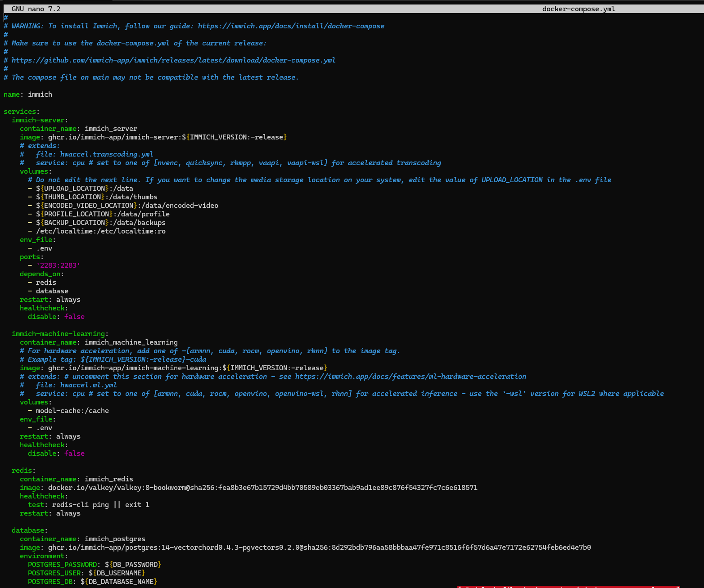Screen dimensions: 704x588
Task: Click the 'immich-server:' service key
Action: pyautogui.click(x=40, y=120)
